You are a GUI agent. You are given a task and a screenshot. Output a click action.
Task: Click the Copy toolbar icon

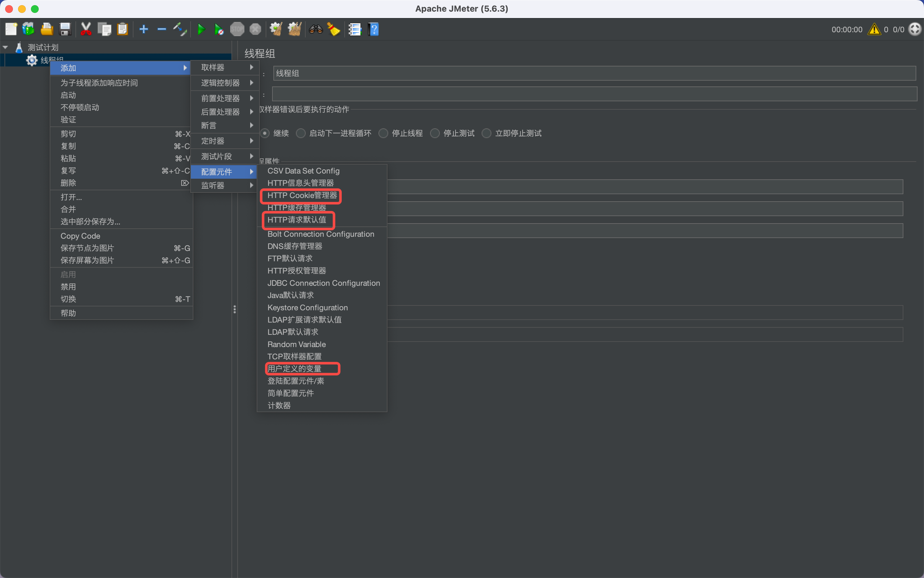point(104,29)
